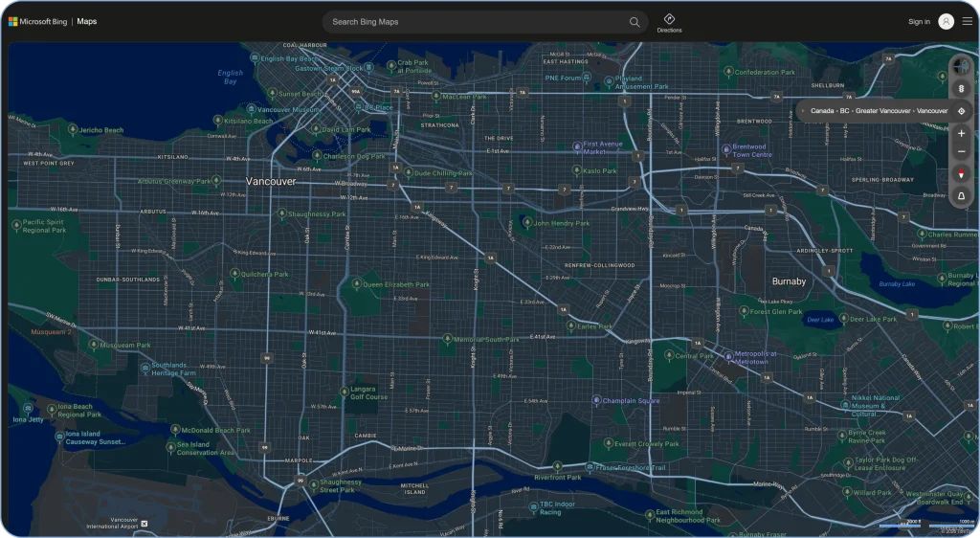The width and height of the screenshot is (980, 538).
Task: Click the Crab Park at Portside pin
Action: point(391,65)
